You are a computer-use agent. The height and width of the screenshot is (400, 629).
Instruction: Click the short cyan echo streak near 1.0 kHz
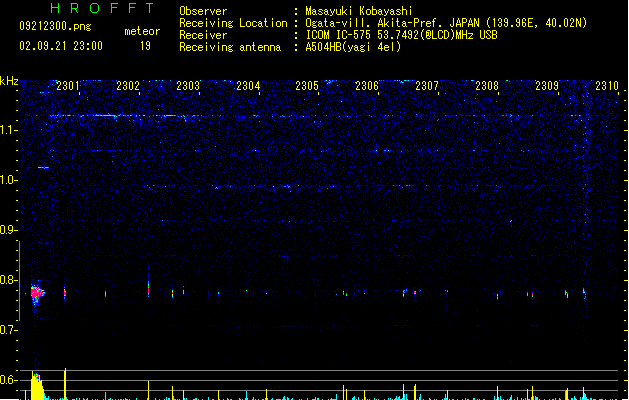(x=43, y=168)
